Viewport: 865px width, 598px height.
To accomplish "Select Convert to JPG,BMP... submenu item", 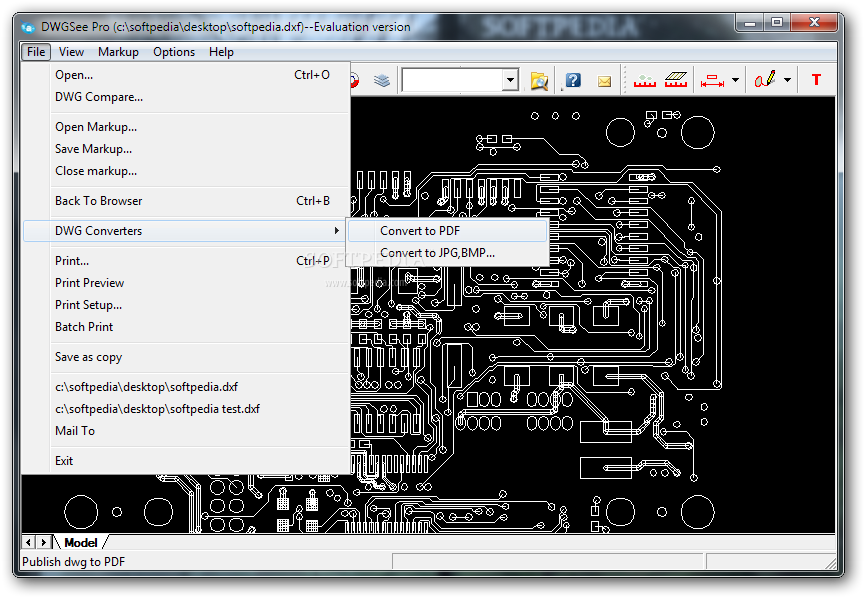I will pyautogui.click(x=447, y=253).
